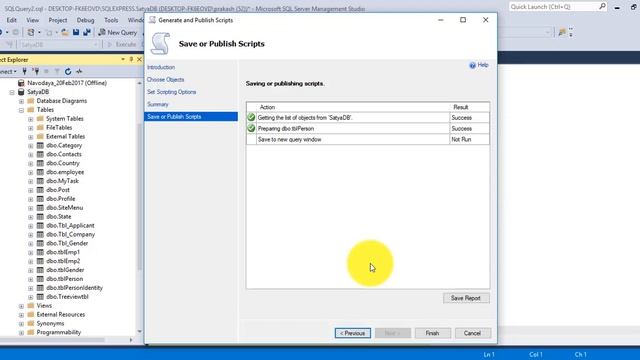Viewport: 640px width, 360px height.
Task: Select Save or Publish Scripts step
Action: click(x=191, y=116)
